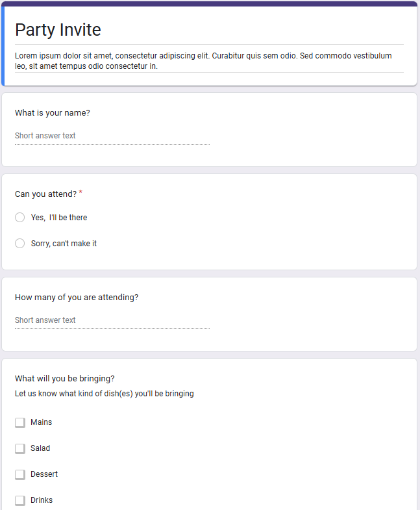Enable the Salad checkbox square
This screenshot has width=420, height=510.
tap(20, 449)
